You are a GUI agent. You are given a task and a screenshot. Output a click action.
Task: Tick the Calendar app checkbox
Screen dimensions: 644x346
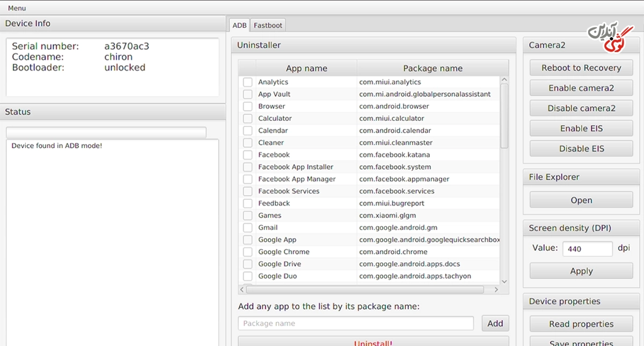click(247, 131)
